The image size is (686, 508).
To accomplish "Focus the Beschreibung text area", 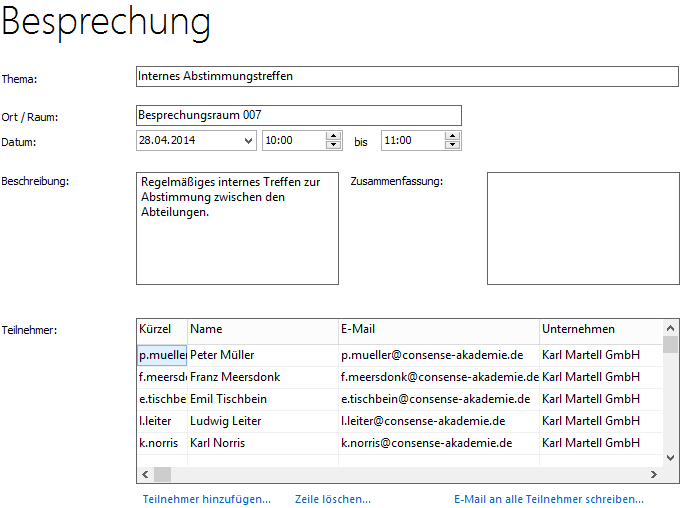I will [237, 228].
